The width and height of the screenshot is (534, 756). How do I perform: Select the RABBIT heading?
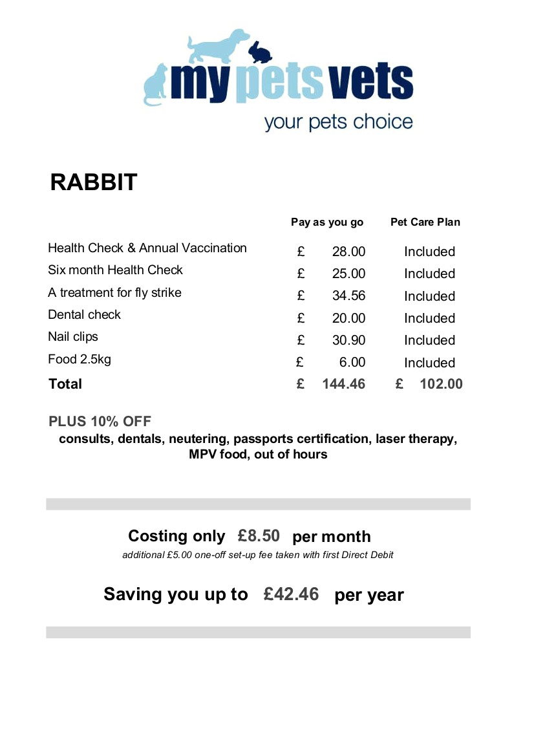click(x=94, y=182)
